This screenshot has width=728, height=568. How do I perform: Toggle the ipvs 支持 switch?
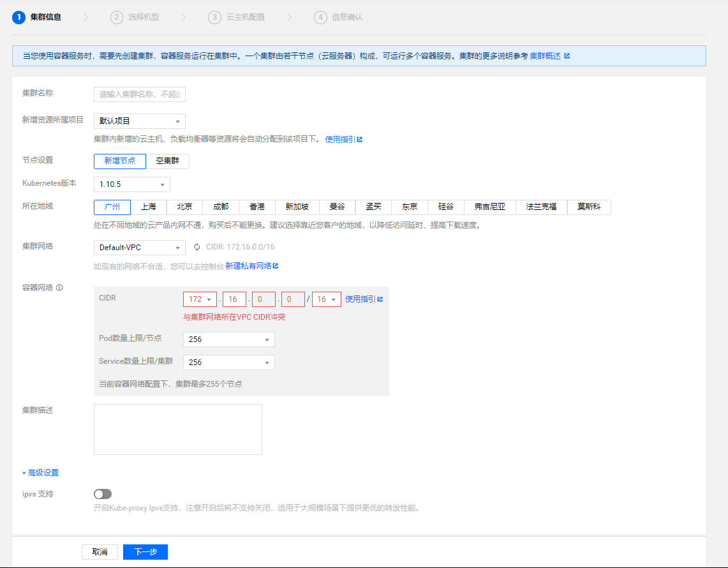point(103,494)
